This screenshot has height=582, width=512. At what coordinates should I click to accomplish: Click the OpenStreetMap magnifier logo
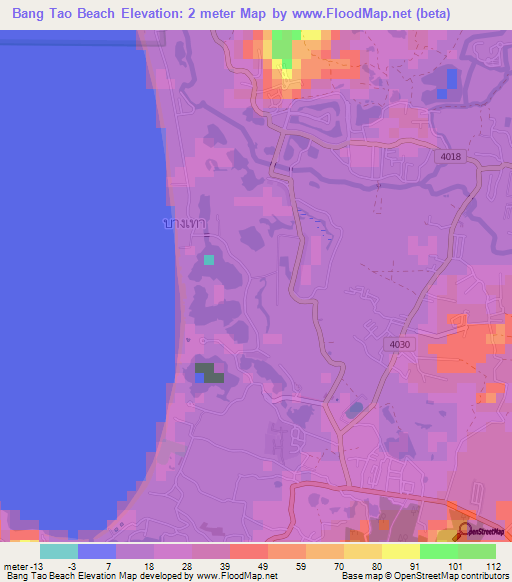(x=478, y=532)
